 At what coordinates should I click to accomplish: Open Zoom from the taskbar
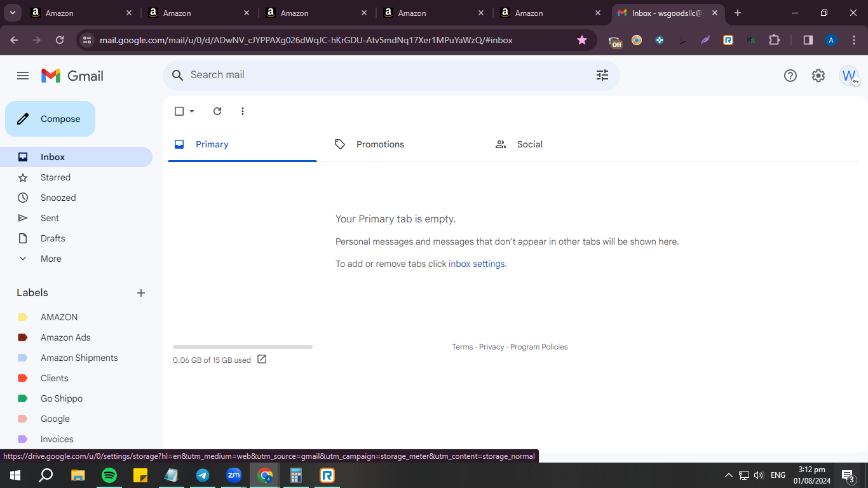(x=234, y=475)
